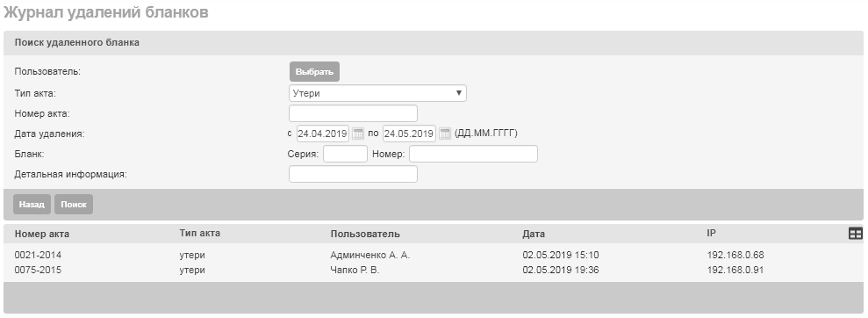
Task: Click the Поиск button
Action: 74,205
